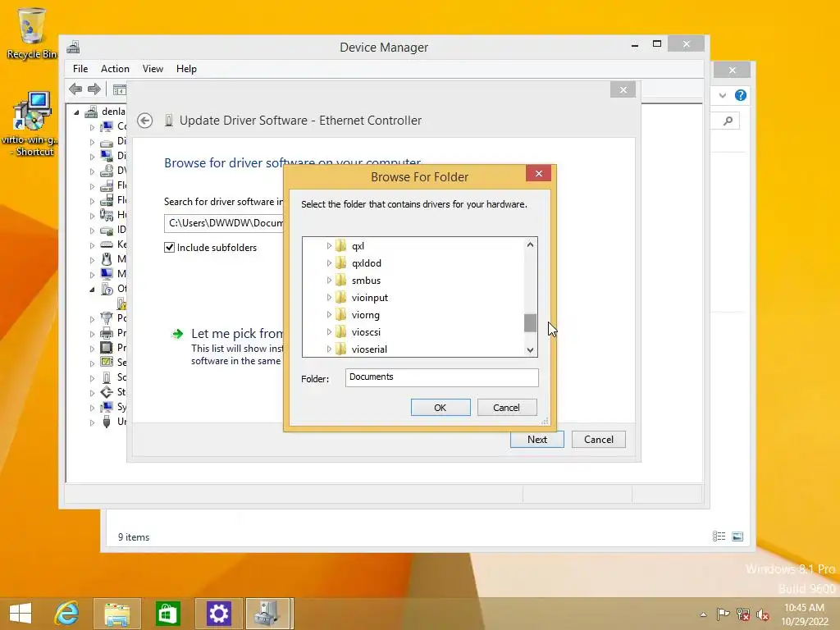Click the taskbar clock
The height and width of the screenshot is (630, 840).
pos(805,614)
